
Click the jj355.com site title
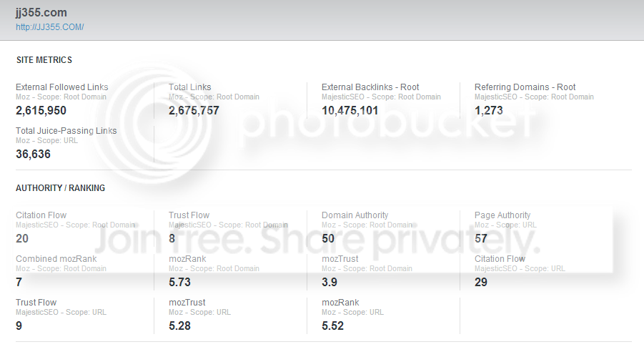(x=41, y=12)
